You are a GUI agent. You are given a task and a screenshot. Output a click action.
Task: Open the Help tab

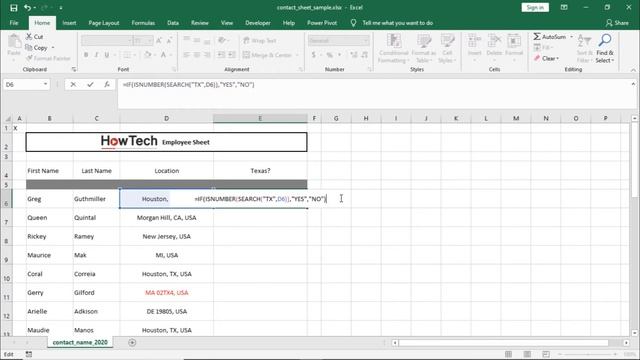point(289,23)
